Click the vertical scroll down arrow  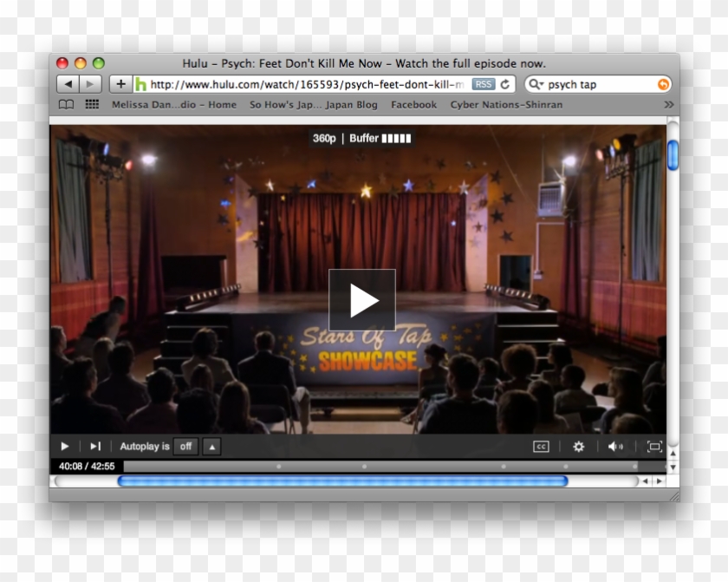point(673,468)
